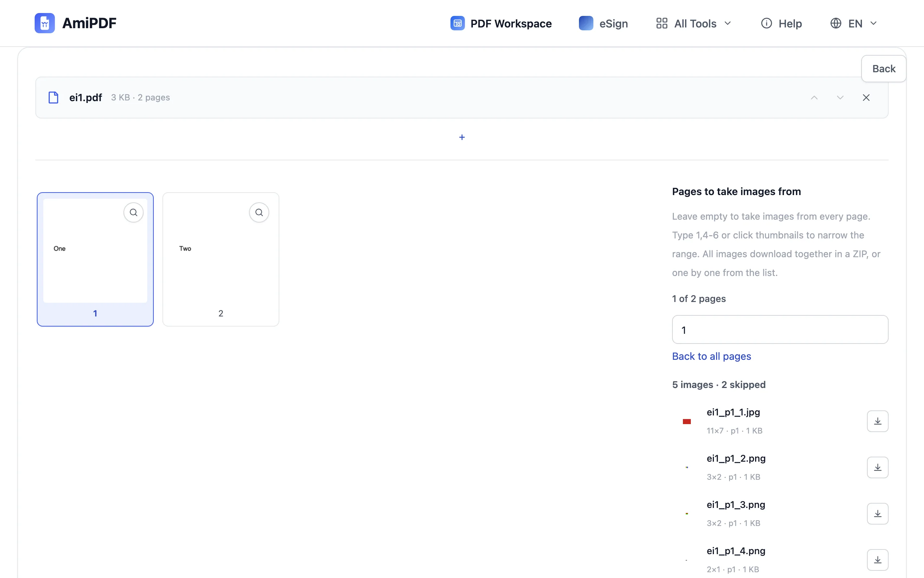The height and width of the screenshot is (578, 924).
Task: Click the ei1_p1_2.png file name
Action: (736, 458)
